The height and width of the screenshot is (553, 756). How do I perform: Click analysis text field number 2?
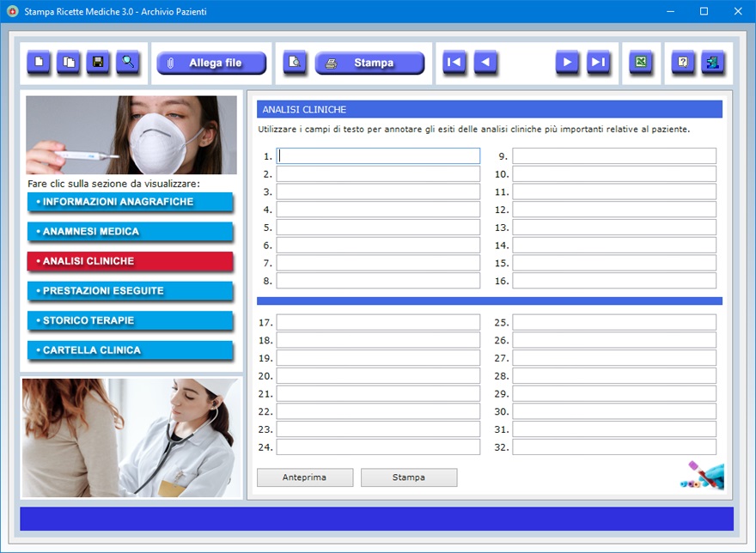coord(378,174)
